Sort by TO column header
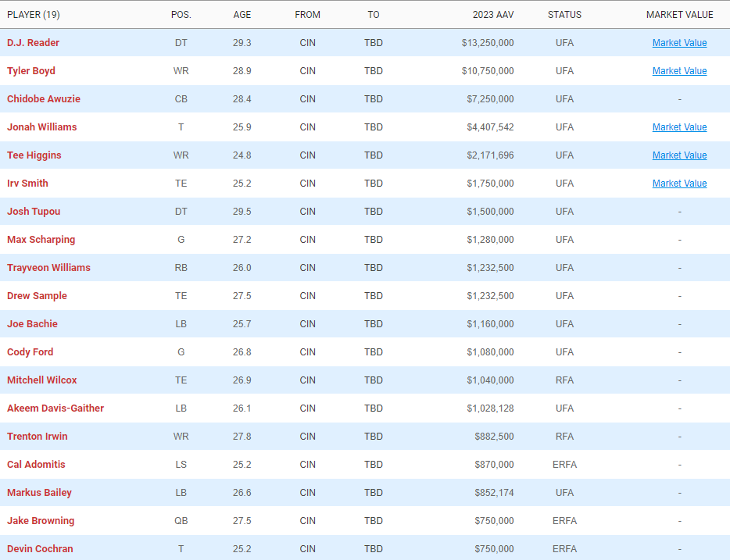Image resolution: width=730 pixels, height=560 pixels. (374, 15)
